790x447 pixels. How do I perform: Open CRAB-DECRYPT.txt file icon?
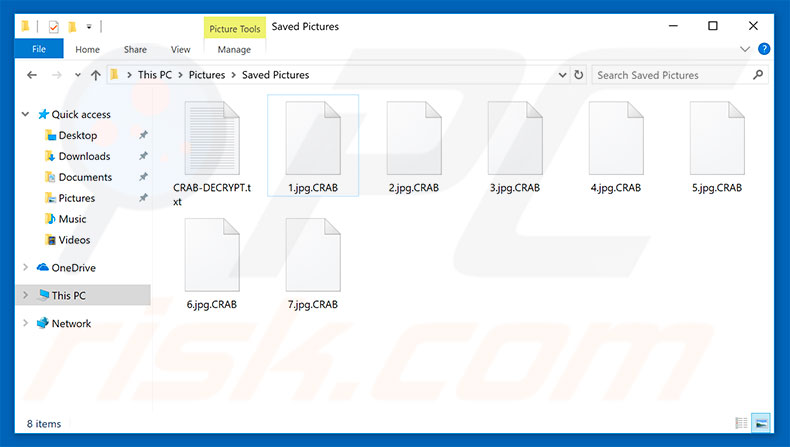(x=212, y=140)
